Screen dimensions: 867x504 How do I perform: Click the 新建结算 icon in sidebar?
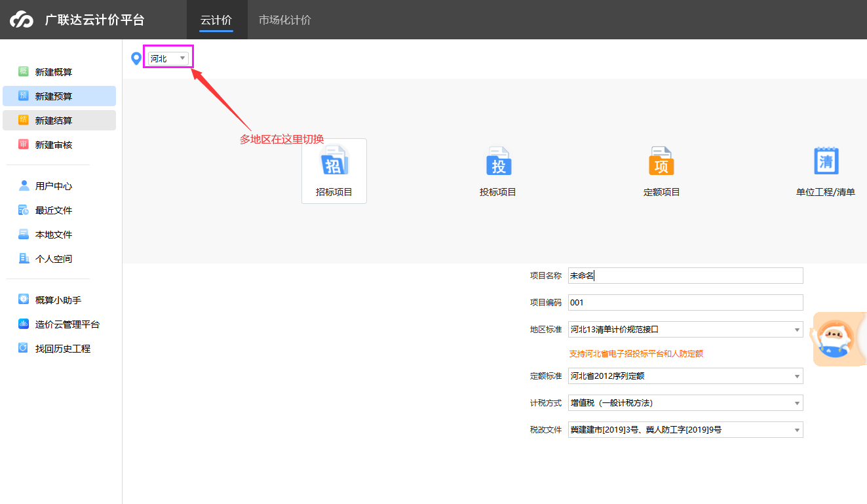(x=24, y=120)
